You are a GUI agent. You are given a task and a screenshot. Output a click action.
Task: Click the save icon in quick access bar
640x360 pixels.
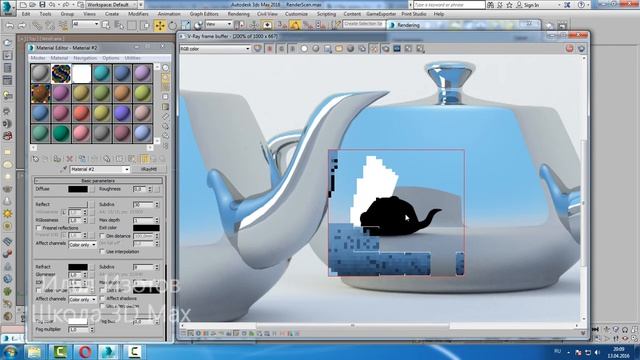(42, 5)
